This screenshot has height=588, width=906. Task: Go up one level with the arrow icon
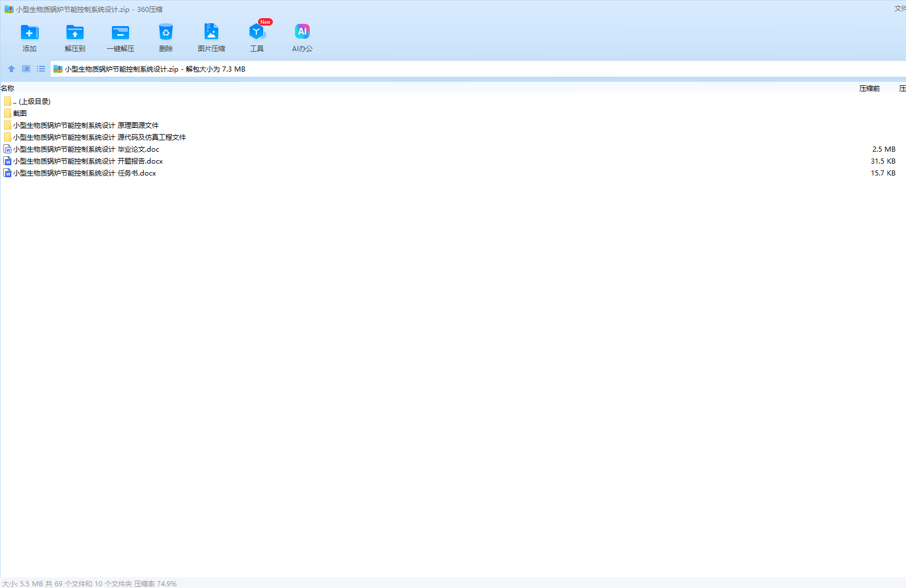tap(11, 69)
